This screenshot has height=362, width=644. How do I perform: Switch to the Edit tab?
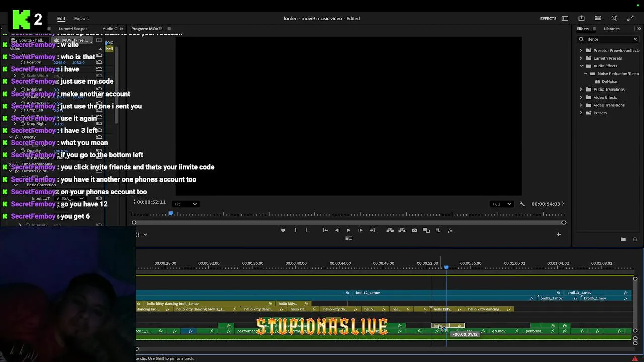61,18
